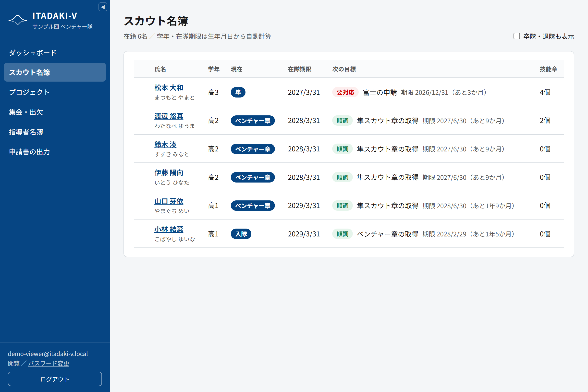Viewport: 588px width, 392px height.
Task: Click 期限 2028/2/29 deadline text
Action: (x=444, y=234)
